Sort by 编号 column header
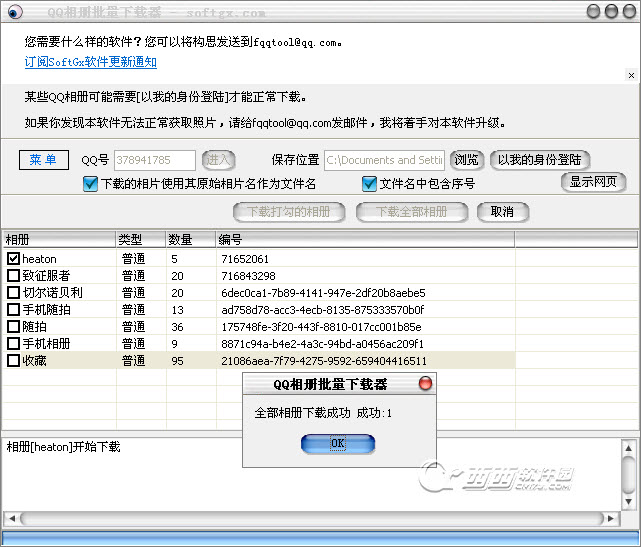The height and width of the screenshot is (547, 641). pyautogui.click(x=365, y=240)
